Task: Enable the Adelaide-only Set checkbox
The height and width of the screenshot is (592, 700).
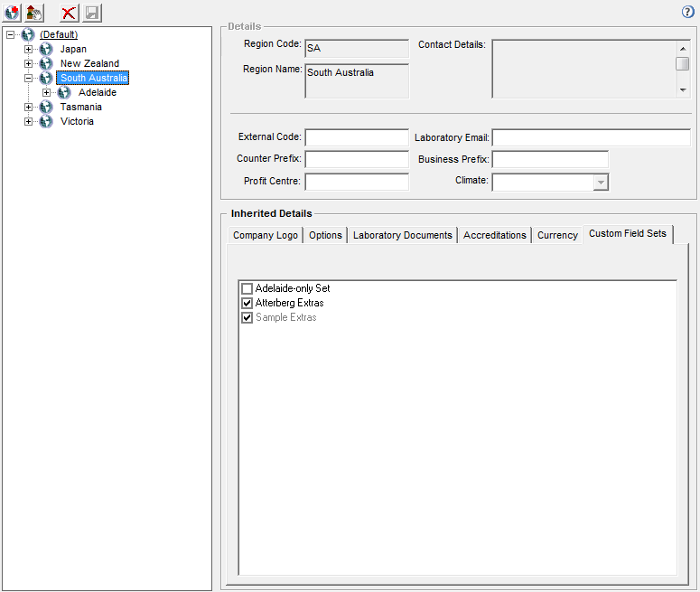Action: tap(247, 288)
